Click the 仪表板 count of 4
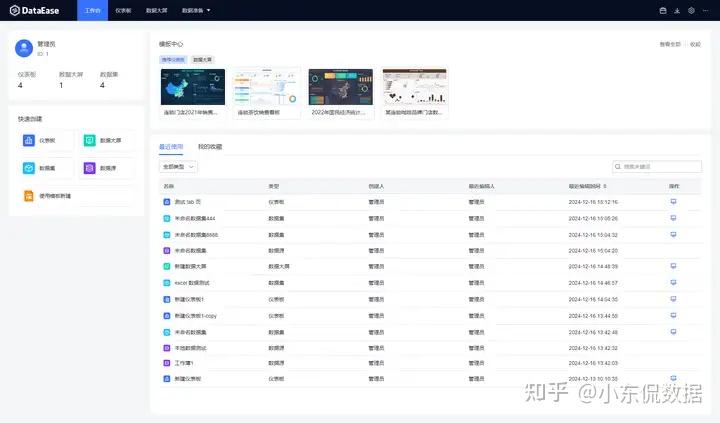This screenshot has height=423, width=720. 20,85
